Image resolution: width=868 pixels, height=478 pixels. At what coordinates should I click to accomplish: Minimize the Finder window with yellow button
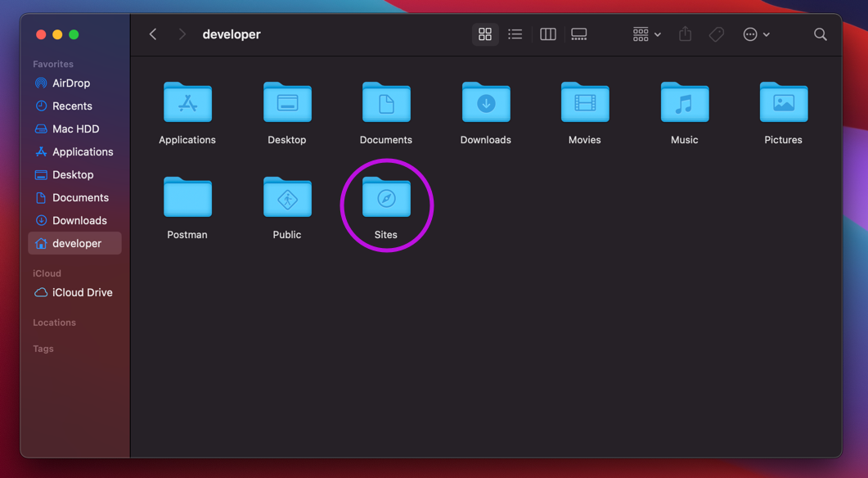[x=57, y=34]
